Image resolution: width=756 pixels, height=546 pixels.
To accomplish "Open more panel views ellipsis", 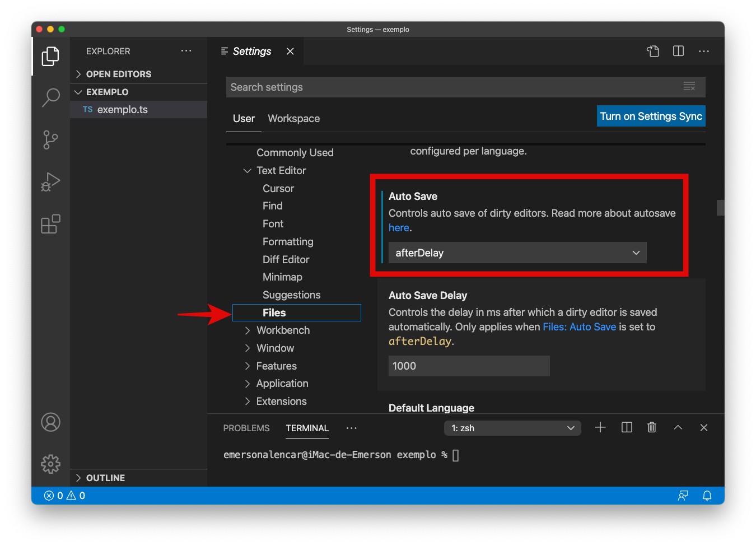I will point(351,428).
